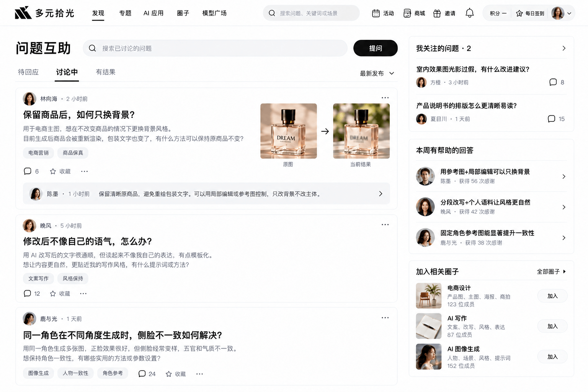Switch to the 待回应 tab
Image resolution: width=588 pixels, height=392 pixels.
click(x=28, y=72)
